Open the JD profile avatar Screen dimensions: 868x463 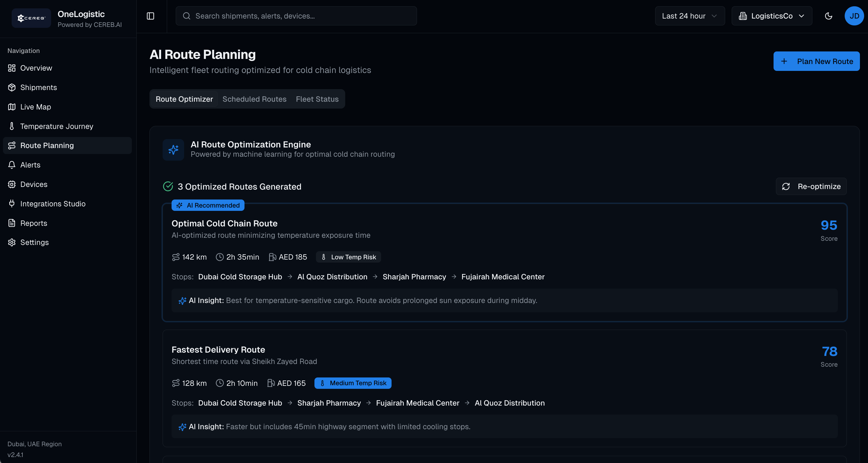click(854, 16)
